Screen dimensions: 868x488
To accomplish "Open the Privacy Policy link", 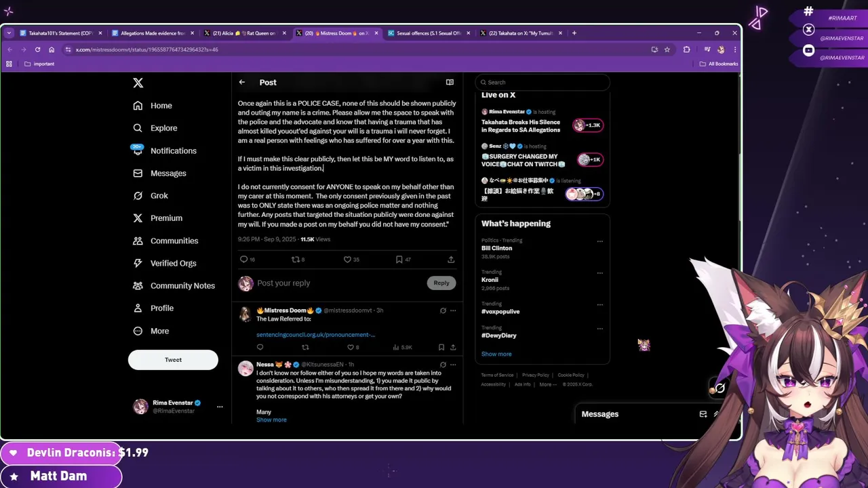I will click(536, 375).
